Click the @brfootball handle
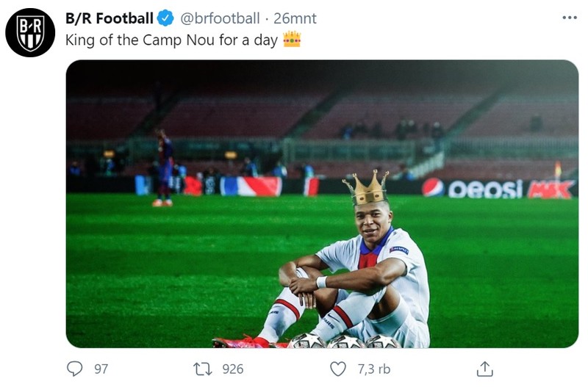 tap(220, 18)
